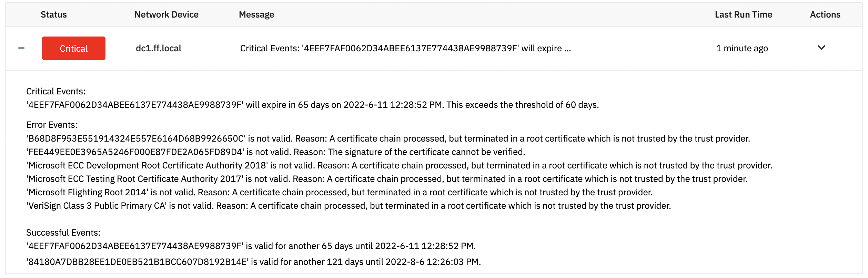868x278 pixels.
Task: Click the Message column header
Action: pyautogui.click(x=256, y=14)
